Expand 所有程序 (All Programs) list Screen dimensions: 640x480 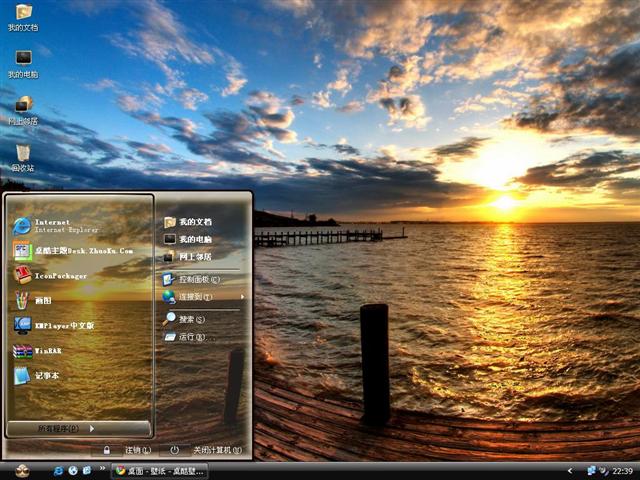78,428
